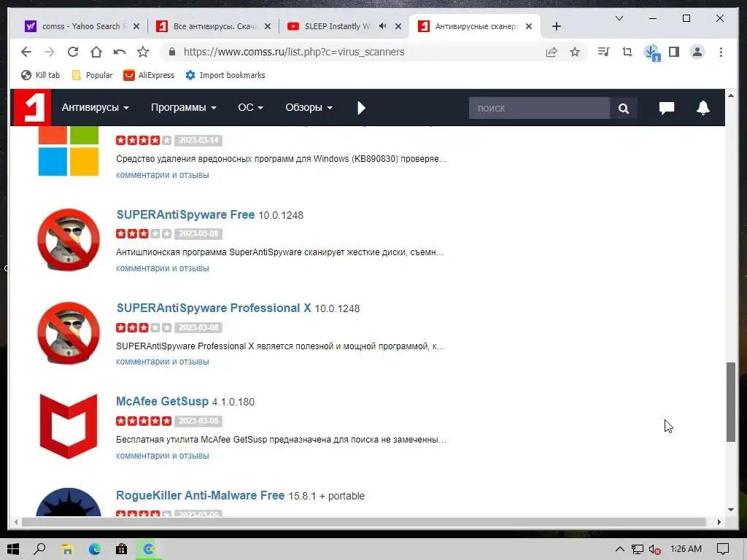747x560 pixels.
Task: Click the Kill tab bookmark
Action: point(41,75)
